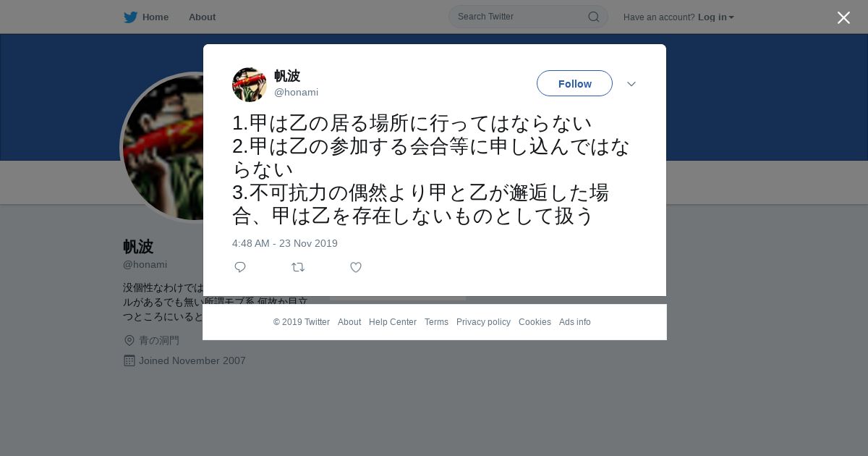This screenshot has width=868, height=456.
Task: Like the tweet with the heart icon
Action: point(356,267)
